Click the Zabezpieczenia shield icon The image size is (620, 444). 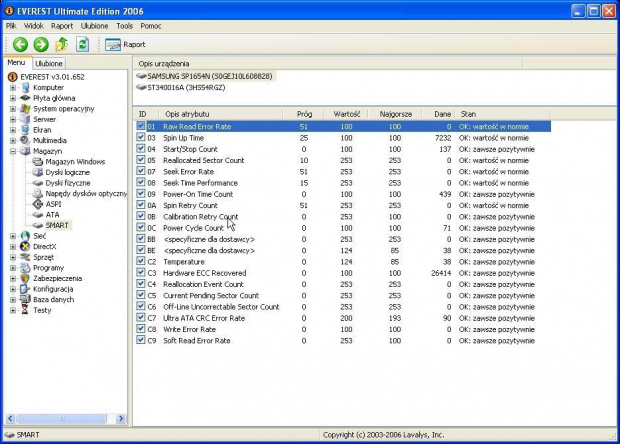[25, 278]
